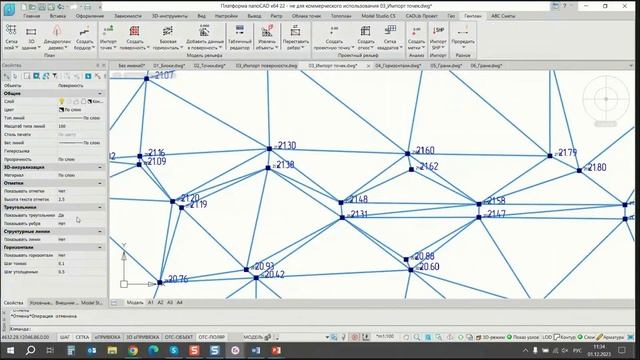Open the status bar scale list dropdown arrow

pyautogui.click(x=327, y=337)
